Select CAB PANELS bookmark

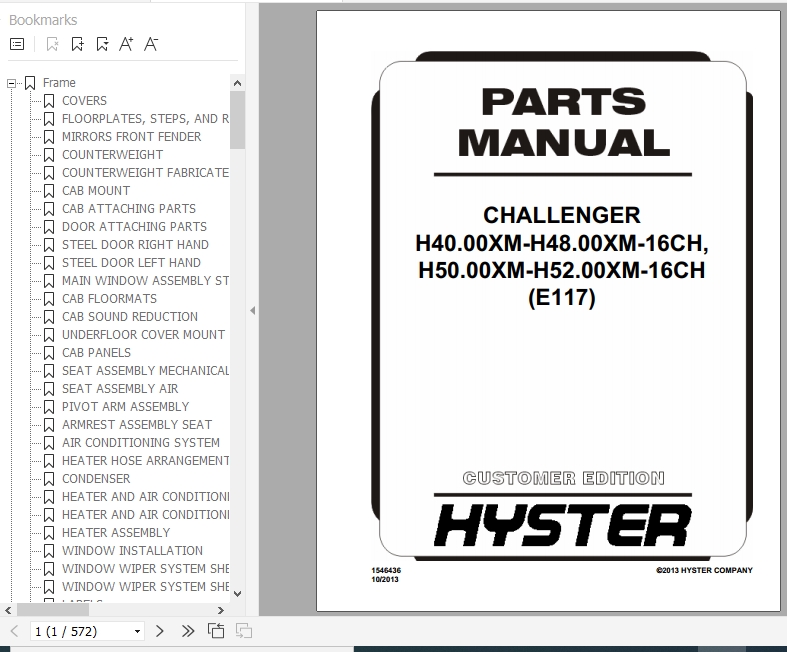[96, 353]
